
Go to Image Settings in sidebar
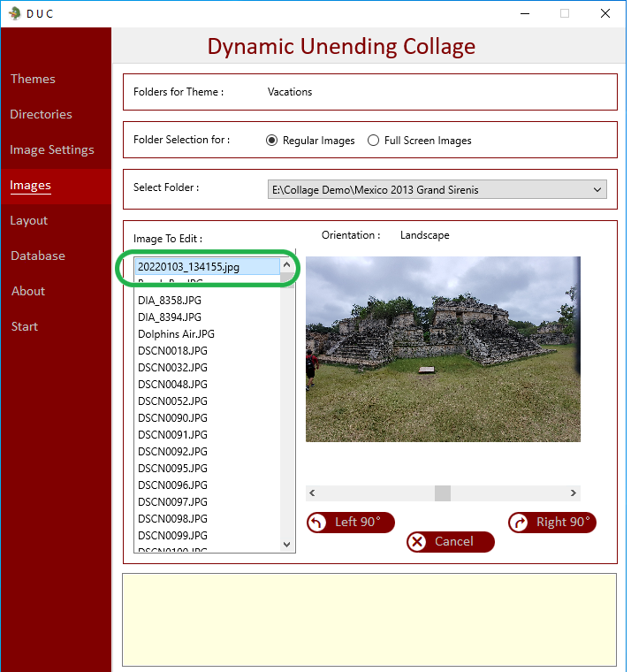coord(52,149)
